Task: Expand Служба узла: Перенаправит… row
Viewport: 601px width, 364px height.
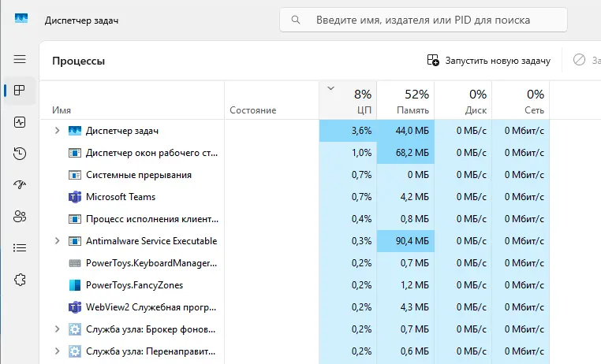Action: [57, 351]
